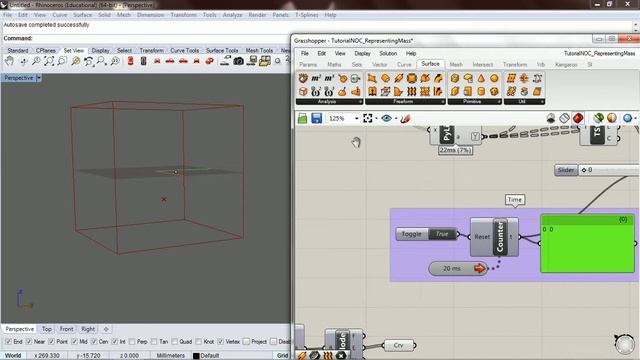
Task: Click the Default layer black color swatch
Action: click(196, 356)
